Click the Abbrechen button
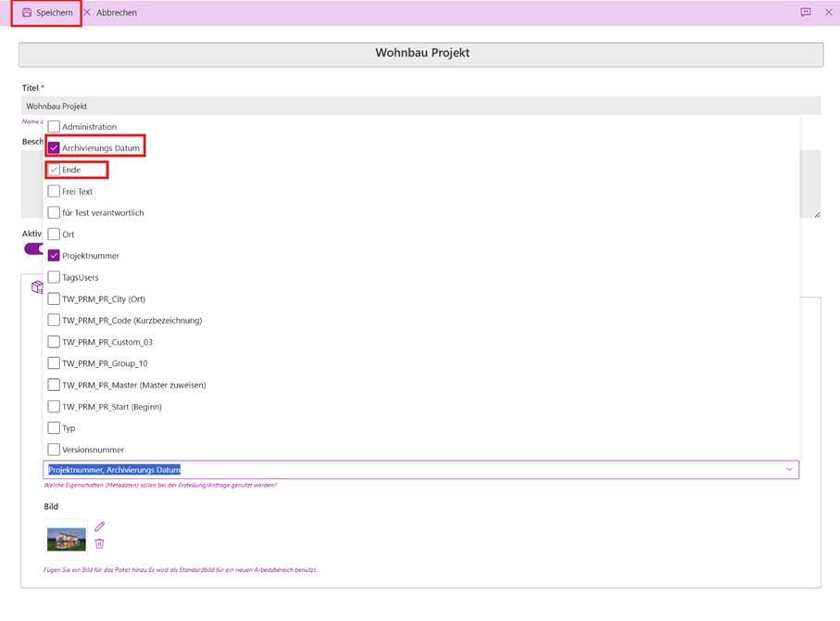This screenshot has height=621, width=840. [117, 13]
